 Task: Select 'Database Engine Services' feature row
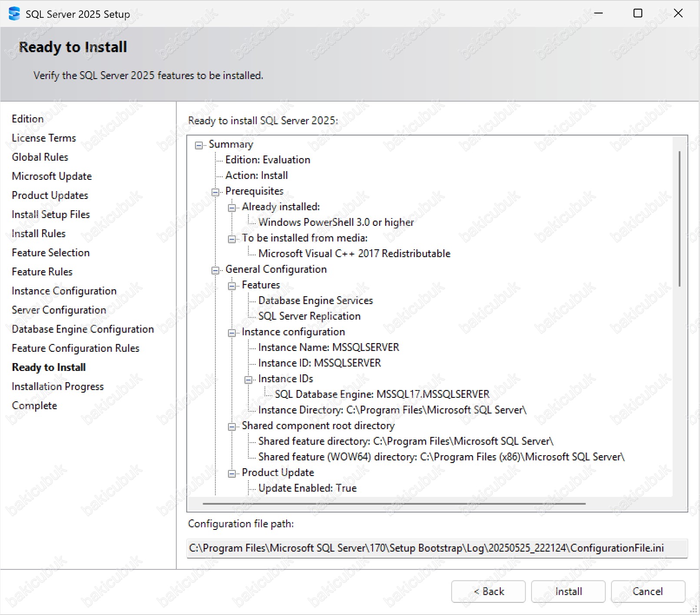point(316,301)
